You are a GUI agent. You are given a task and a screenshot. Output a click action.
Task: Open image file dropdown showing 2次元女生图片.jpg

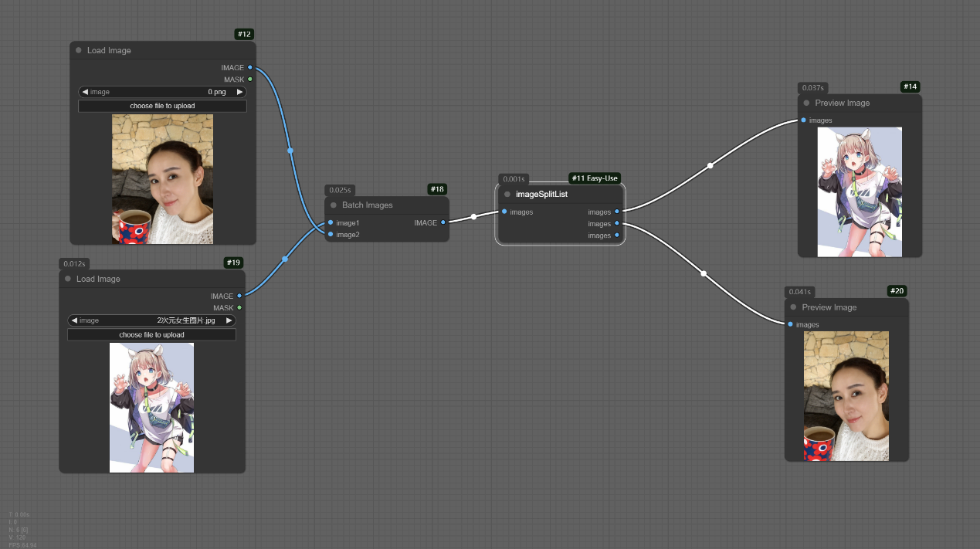coord(151,320)
